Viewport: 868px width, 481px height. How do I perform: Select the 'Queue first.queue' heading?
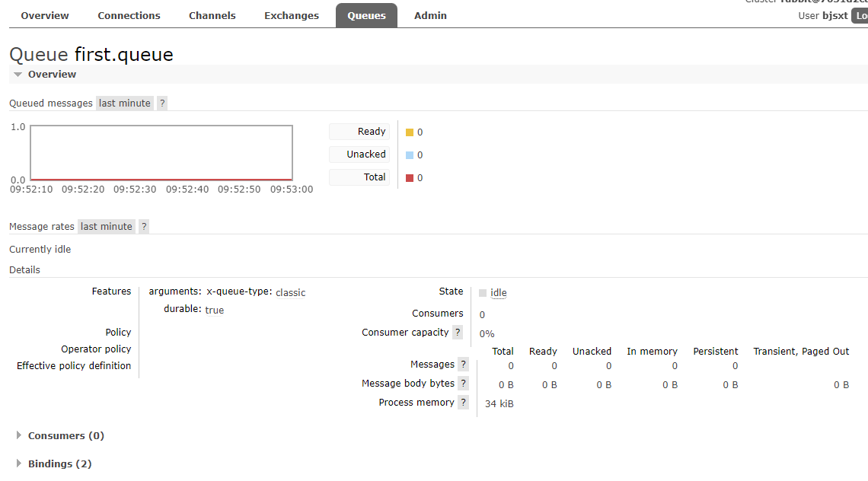pyautogui.click(x=91, y=54)
